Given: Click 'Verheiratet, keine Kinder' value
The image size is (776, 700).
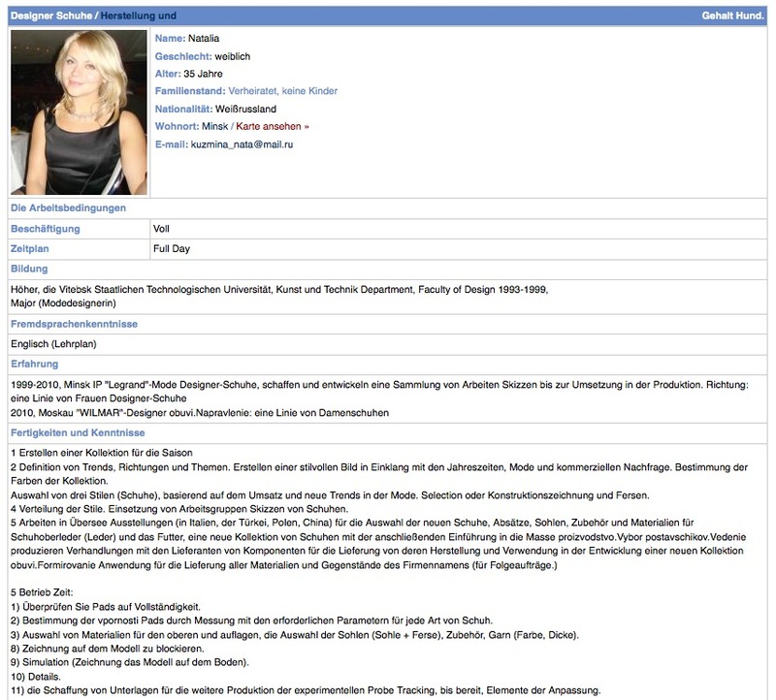Looking at the screenshot, I should click(x=282, y=91).
